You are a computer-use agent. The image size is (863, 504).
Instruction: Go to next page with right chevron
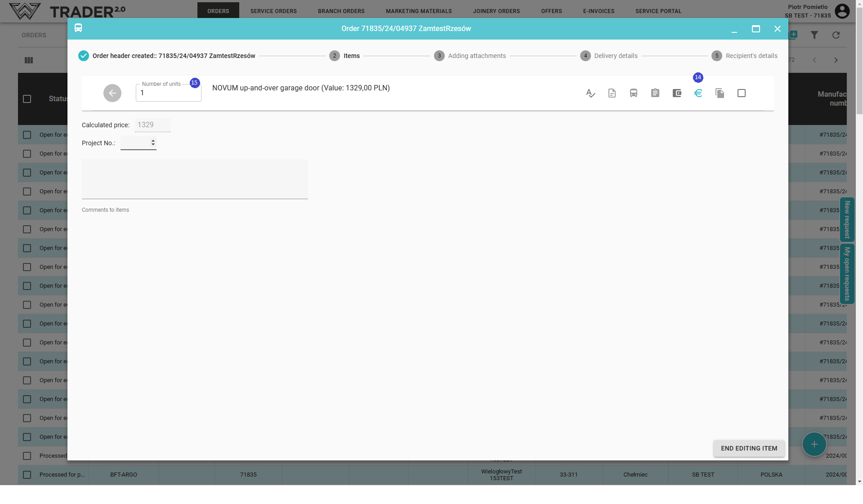pyautogui.click(x=836, y=60)
